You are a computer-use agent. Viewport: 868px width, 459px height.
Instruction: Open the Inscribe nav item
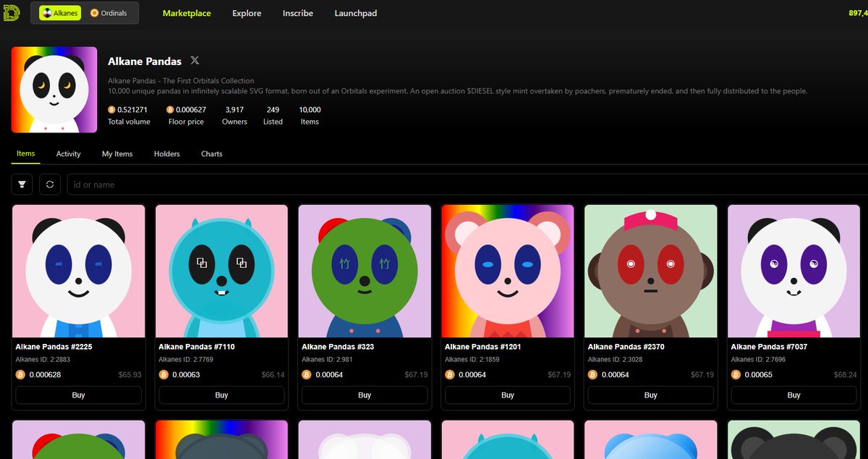click(298, 13)
